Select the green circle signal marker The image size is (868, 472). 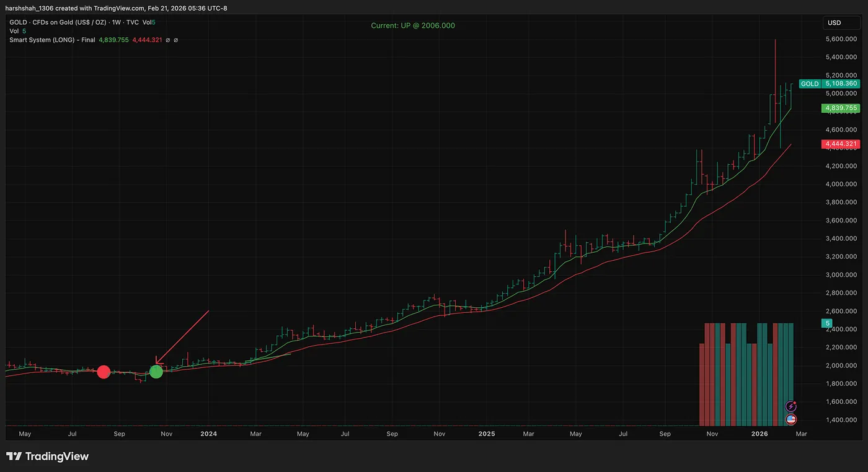coord(156,372)
